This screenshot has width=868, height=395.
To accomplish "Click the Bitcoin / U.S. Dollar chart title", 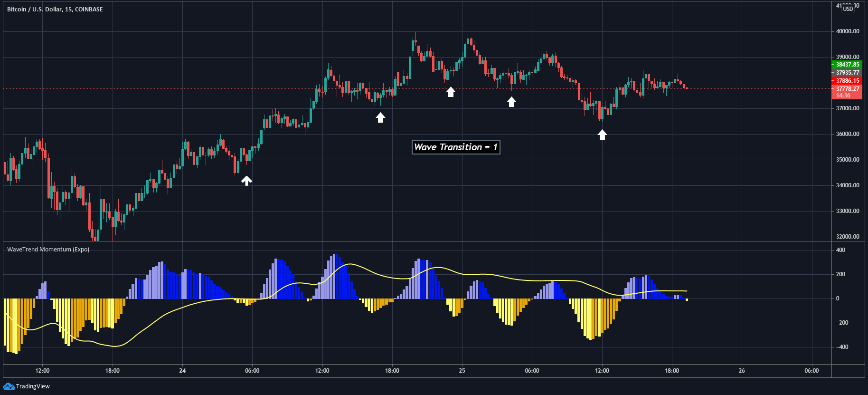I will [x=55, y=9].
